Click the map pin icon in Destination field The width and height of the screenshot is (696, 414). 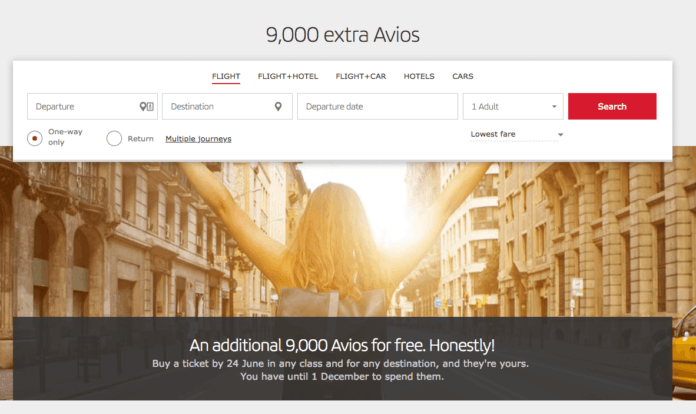coord(278,106)
